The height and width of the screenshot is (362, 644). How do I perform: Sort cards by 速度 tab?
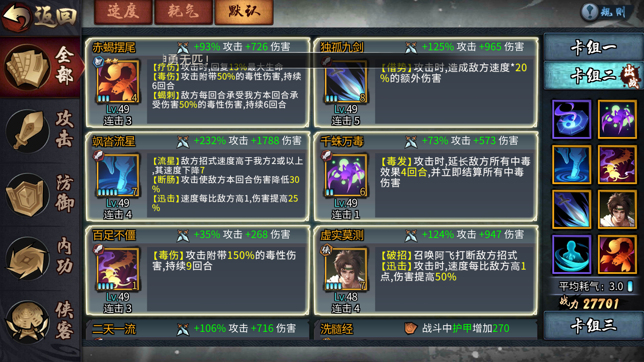123,12
